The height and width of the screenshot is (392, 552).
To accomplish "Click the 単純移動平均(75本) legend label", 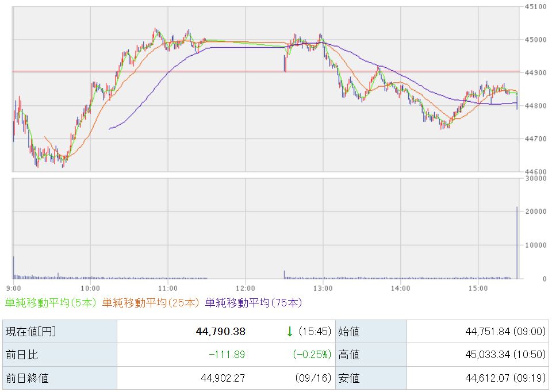I will click(x=254, y=302).
